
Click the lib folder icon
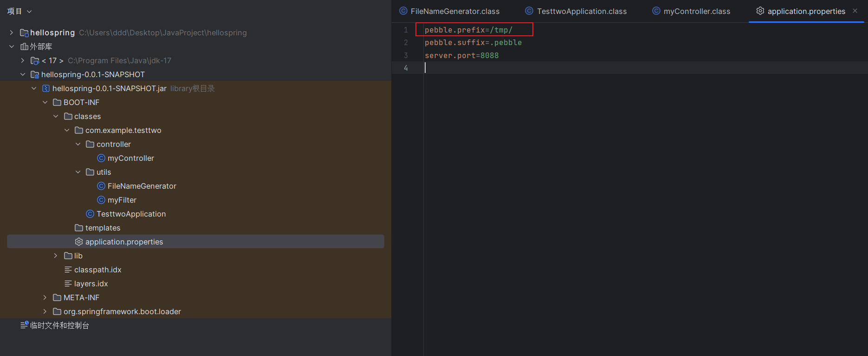[68, 256]
